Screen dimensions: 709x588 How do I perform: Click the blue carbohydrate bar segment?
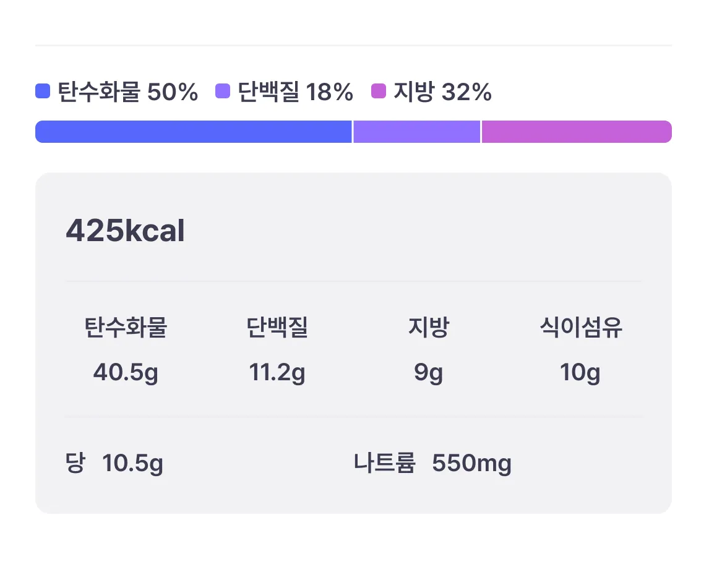pos(194,132)
